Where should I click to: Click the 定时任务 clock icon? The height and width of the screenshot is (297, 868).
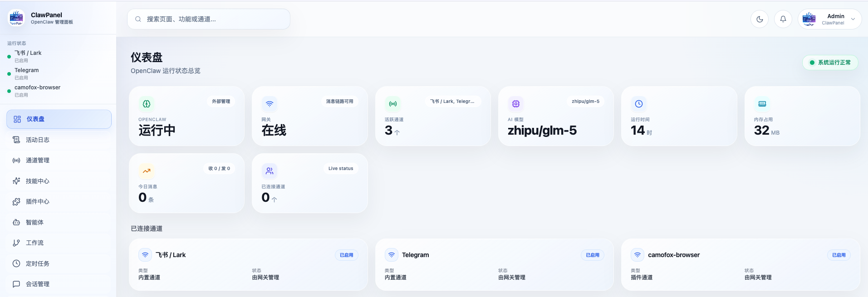[x=16, y=263]
